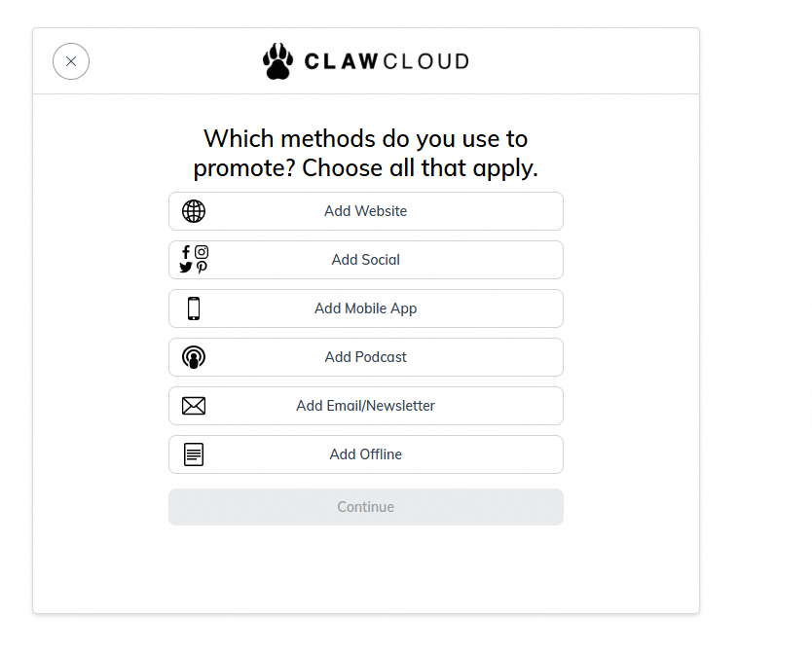Click the smartphone icon for Mobile App
812x653 pixels.
(194, 308)
